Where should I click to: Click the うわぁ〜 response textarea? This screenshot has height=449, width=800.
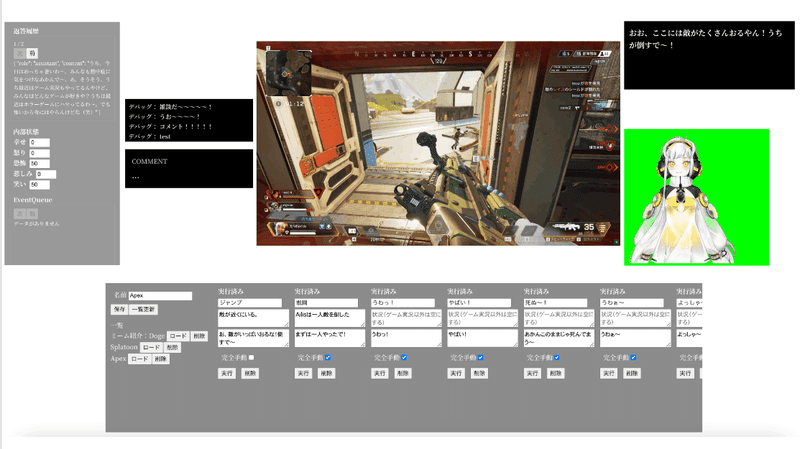pyautogui.click(x=636, y=338)
